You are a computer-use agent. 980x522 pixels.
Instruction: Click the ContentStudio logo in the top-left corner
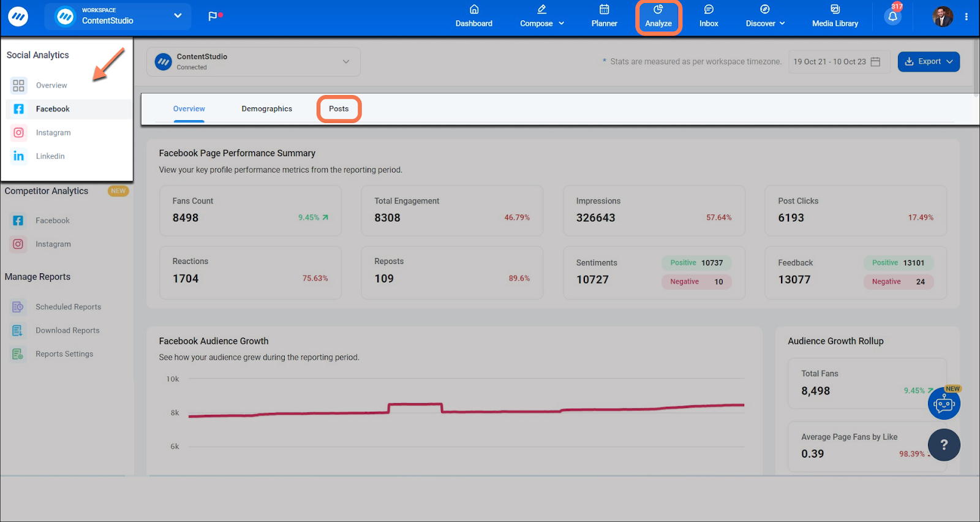click(18, 17)
